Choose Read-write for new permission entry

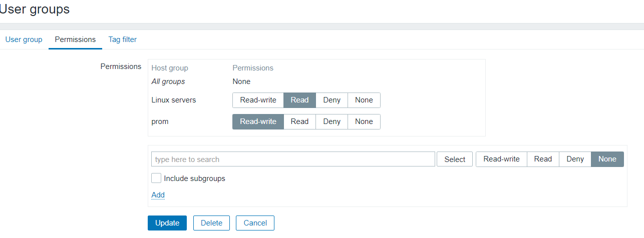tap(501, 159)
